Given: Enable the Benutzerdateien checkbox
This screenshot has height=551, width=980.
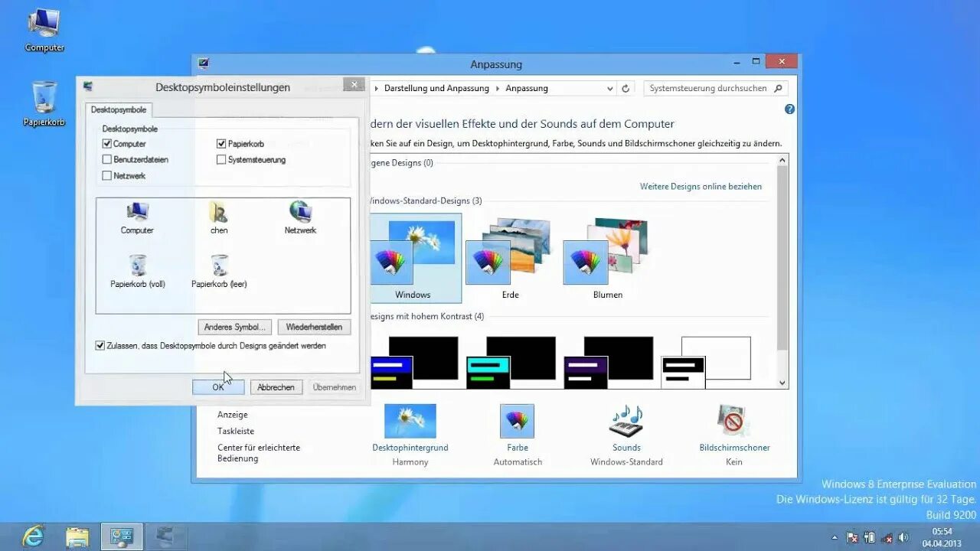Looking at the screenshot, I should click(x=107, y=160).
